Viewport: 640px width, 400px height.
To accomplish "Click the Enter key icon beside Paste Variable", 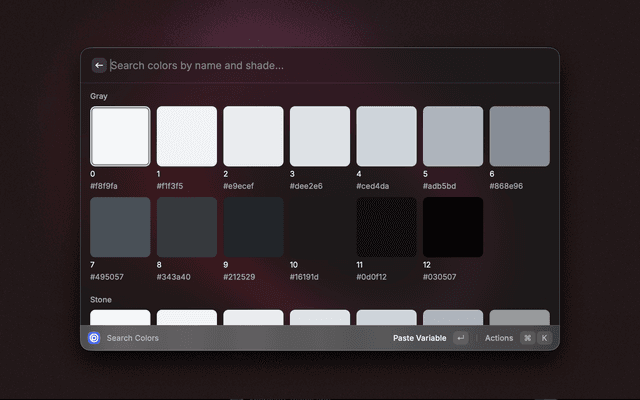I will (461, 338).
